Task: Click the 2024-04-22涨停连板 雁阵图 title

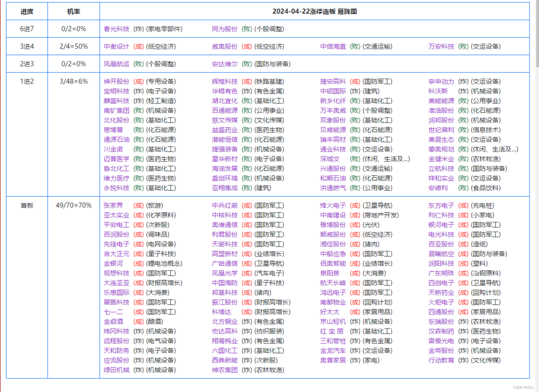Action: point(314,12)
